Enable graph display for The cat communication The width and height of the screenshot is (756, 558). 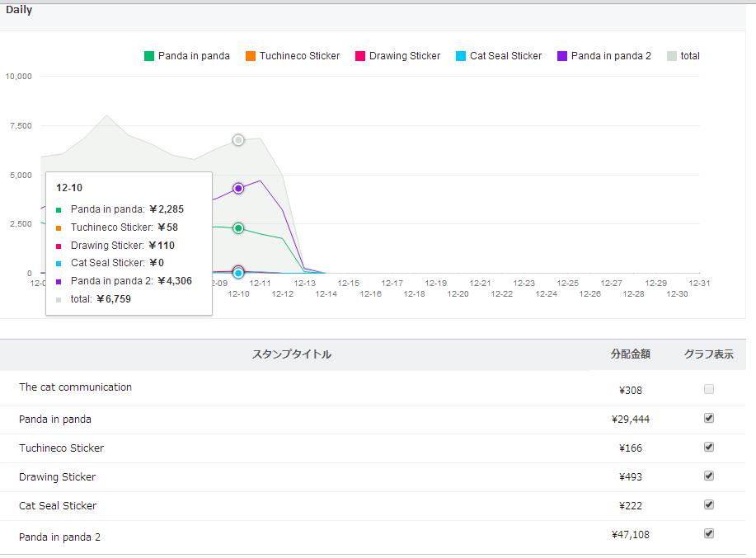(709, 389)
